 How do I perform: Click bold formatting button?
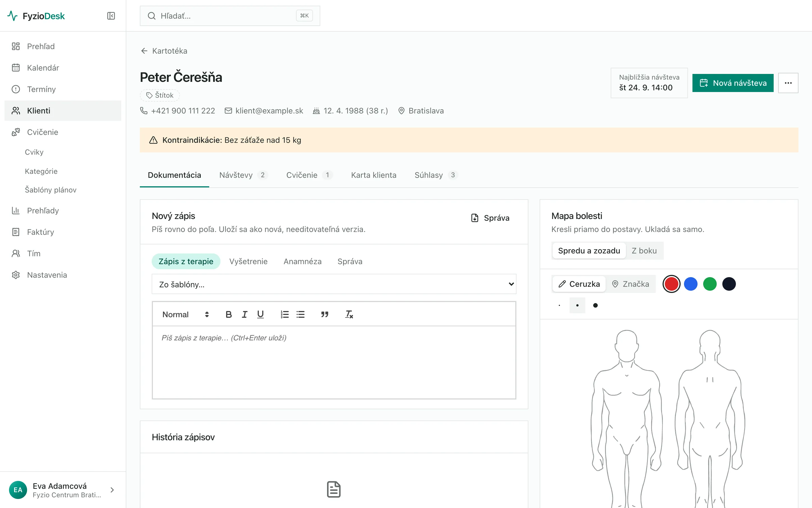pos(228,314)
